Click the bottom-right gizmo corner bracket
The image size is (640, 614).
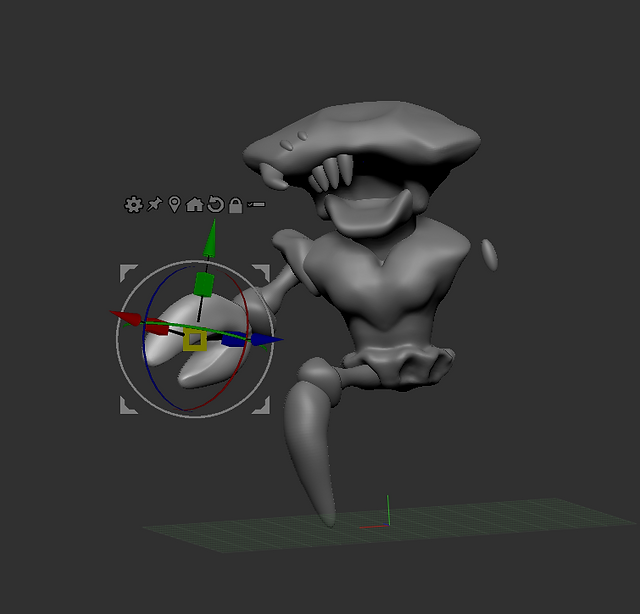(262, 406)
